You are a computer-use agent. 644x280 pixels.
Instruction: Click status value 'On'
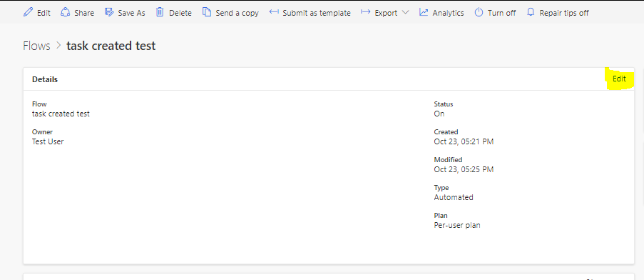(x=439, y=114)
